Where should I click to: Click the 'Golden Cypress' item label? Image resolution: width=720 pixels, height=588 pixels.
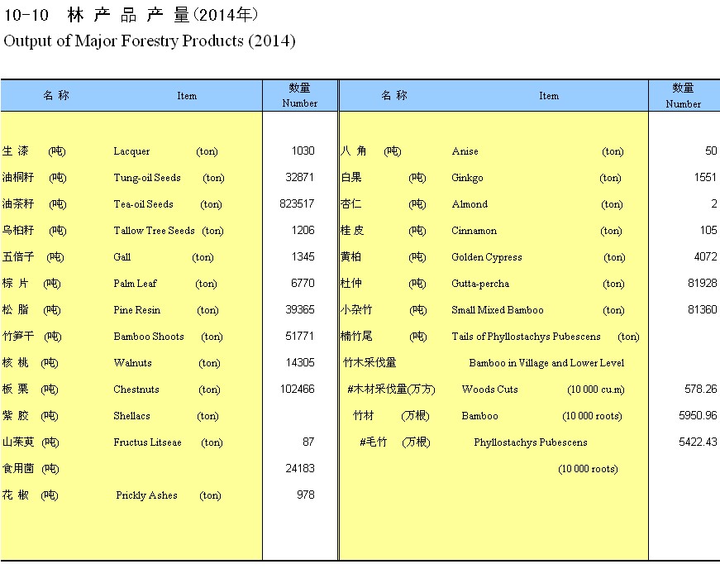(x=487, y=257)
